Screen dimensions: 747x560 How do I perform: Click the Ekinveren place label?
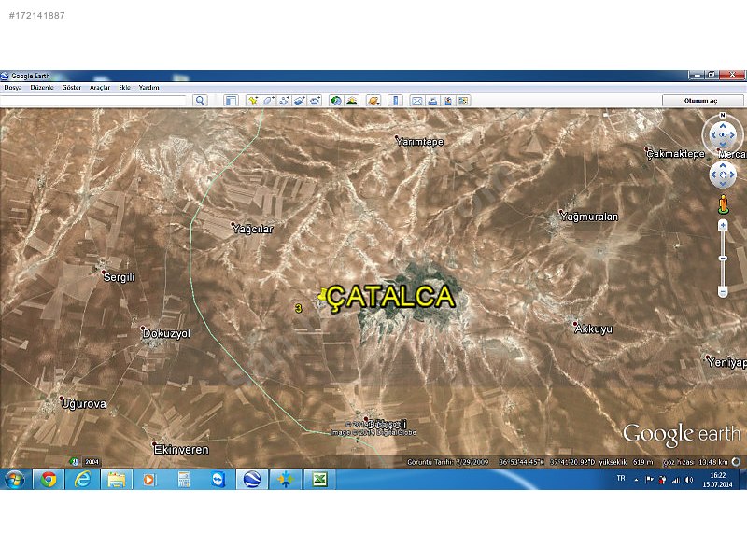pyautogui.click(x=181, y=450)
